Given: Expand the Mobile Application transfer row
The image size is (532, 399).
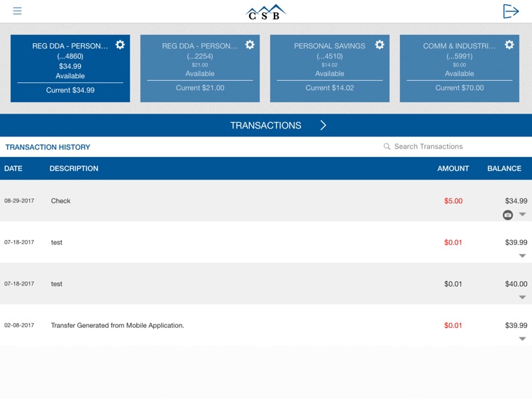Looking at the screenshot, I should coord(523,339).
